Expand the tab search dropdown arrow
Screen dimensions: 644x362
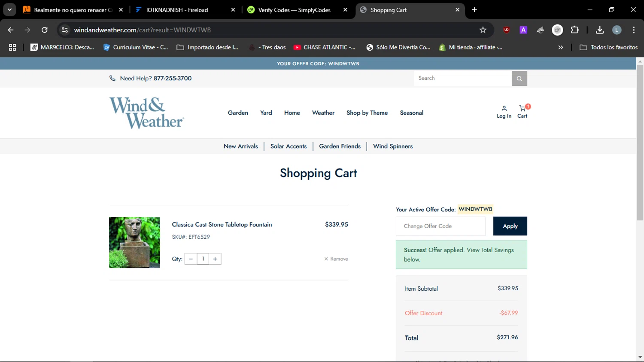[9, 9]
